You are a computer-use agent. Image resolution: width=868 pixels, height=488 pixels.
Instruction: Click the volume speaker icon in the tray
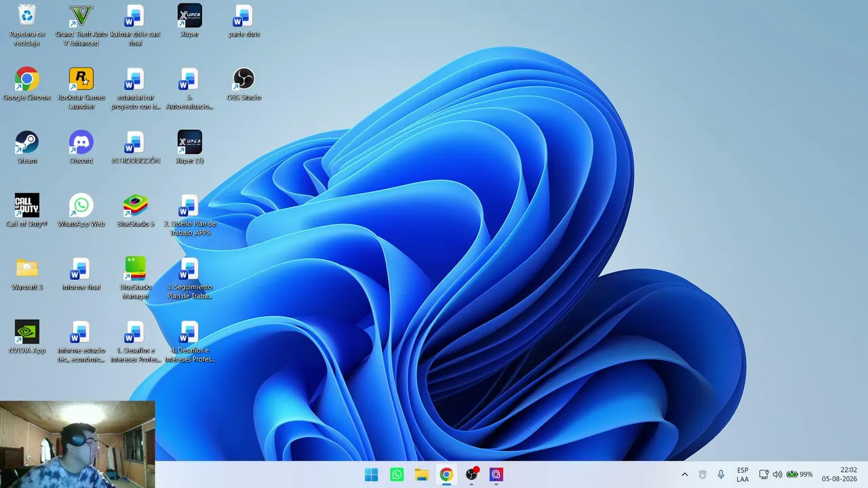pyautogui.click(x=777, y=474)
